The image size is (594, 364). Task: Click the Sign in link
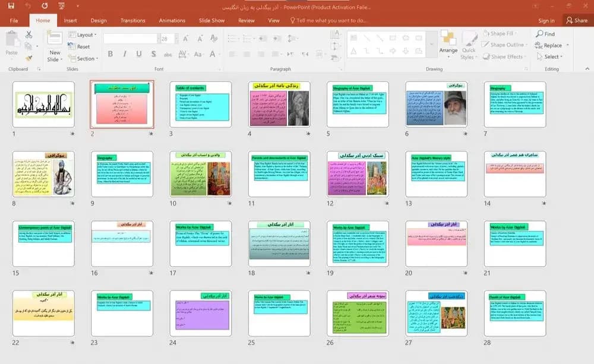pos(546,20)
